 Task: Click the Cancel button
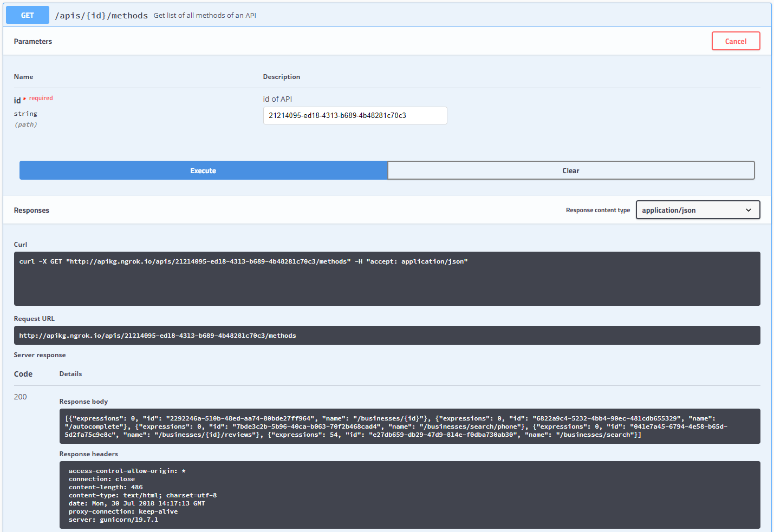[736, 41]
